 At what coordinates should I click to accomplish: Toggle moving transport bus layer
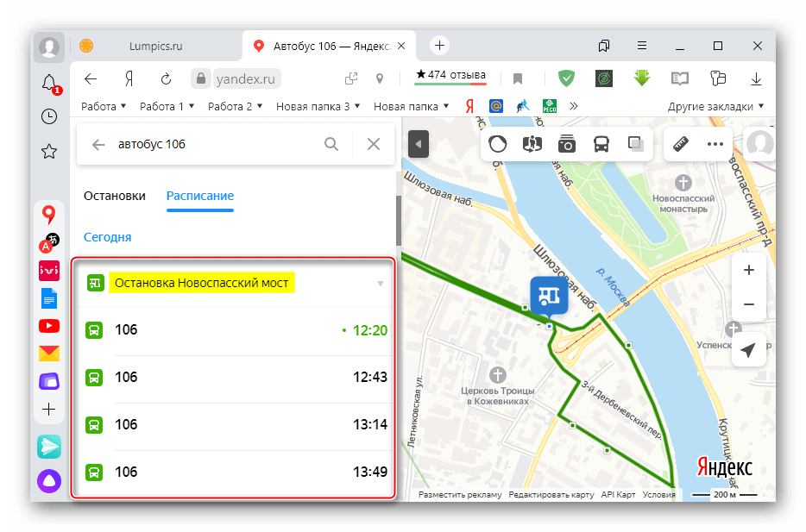(x=601, y=145)
